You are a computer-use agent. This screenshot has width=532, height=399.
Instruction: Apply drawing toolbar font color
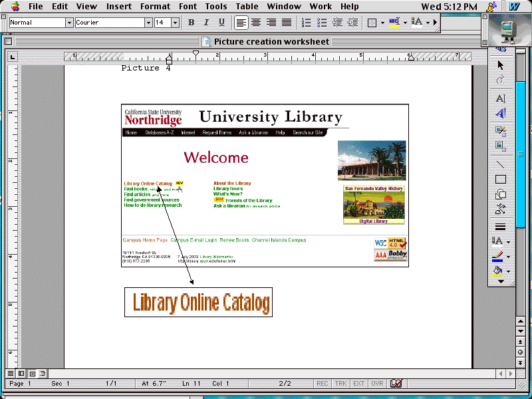tap(497, 241)
